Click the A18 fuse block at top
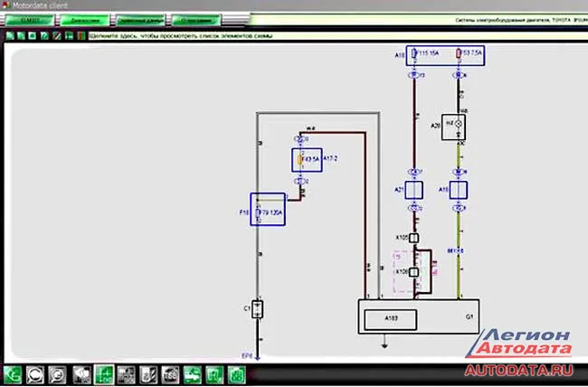 [447, 57]
